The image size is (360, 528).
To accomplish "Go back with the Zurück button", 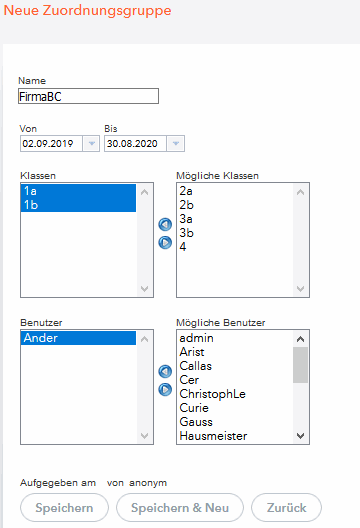I will (x=287, y=508).
